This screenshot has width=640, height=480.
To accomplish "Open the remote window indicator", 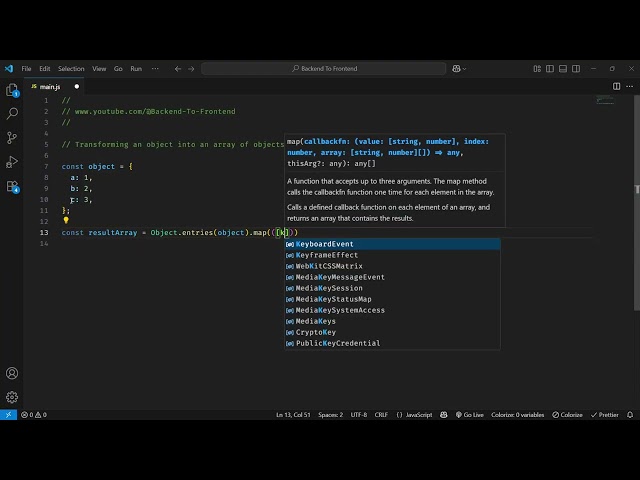I will coord(8,415).
